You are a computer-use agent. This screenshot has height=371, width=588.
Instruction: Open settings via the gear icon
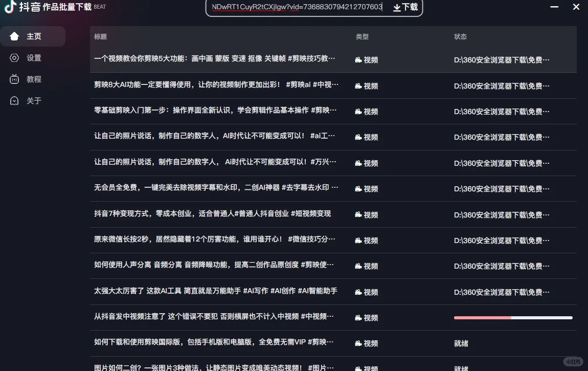point(14,58)
